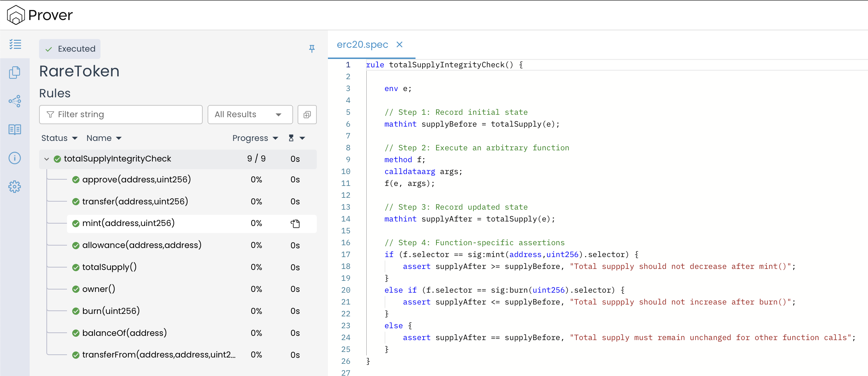Open the call graph sidebar icon
Viewport: 868px width, 376px height.
(x=15, y=101)
